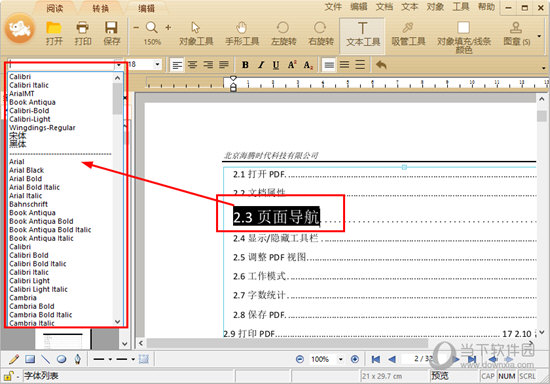Collapse the font name dropdown arrow

pos(119,65)
